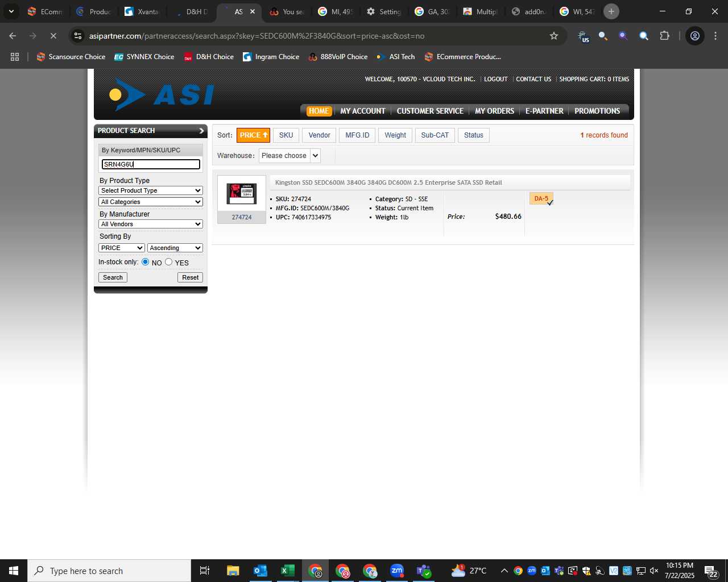Image resolution: width=728 pixels, height=582 pixels.
Task: Open Excel from taskbar
Action: pyautogui.click(x=288, y=571)
